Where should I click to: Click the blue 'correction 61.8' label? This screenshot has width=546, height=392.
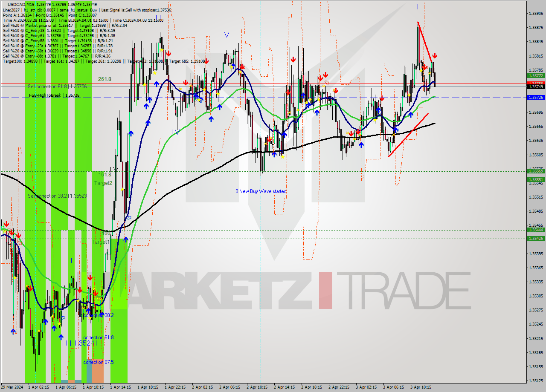tap(99, 337)
